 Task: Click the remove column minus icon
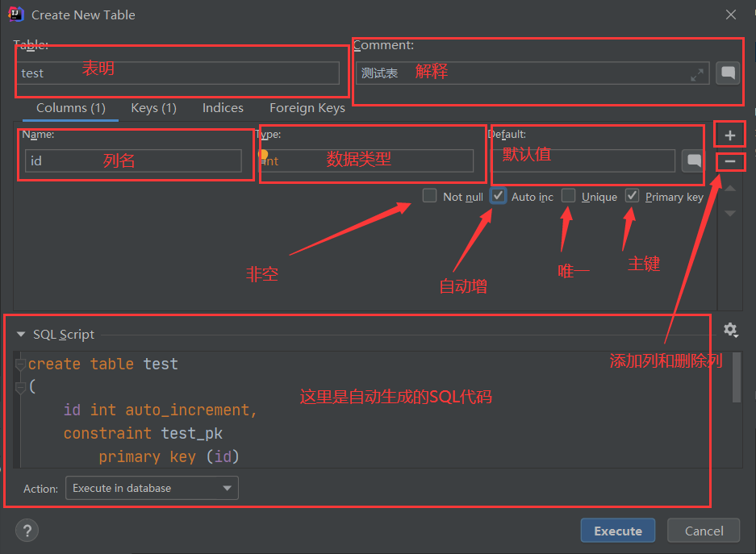point(730,161)
